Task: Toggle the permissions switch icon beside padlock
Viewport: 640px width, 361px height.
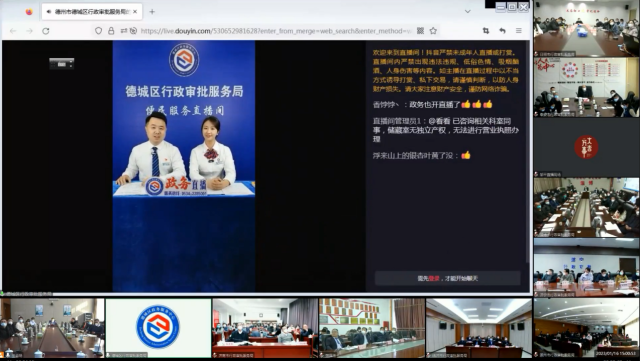Action: point(124,31)
